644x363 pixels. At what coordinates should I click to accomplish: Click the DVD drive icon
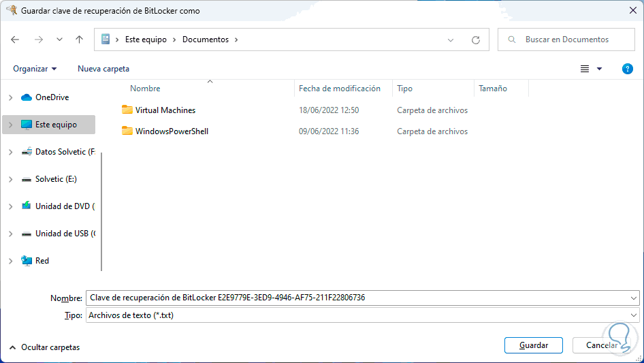(x=27, y=206)
